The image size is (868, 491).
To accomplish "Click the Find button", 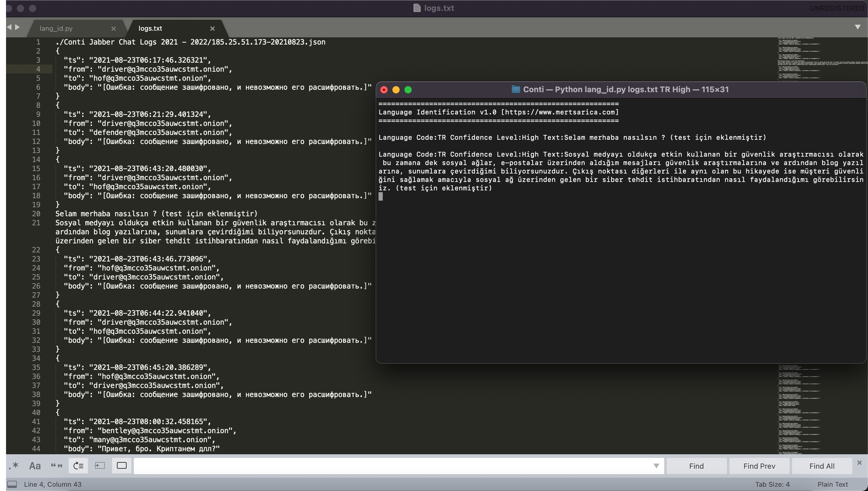I will [x=696, y=466].
